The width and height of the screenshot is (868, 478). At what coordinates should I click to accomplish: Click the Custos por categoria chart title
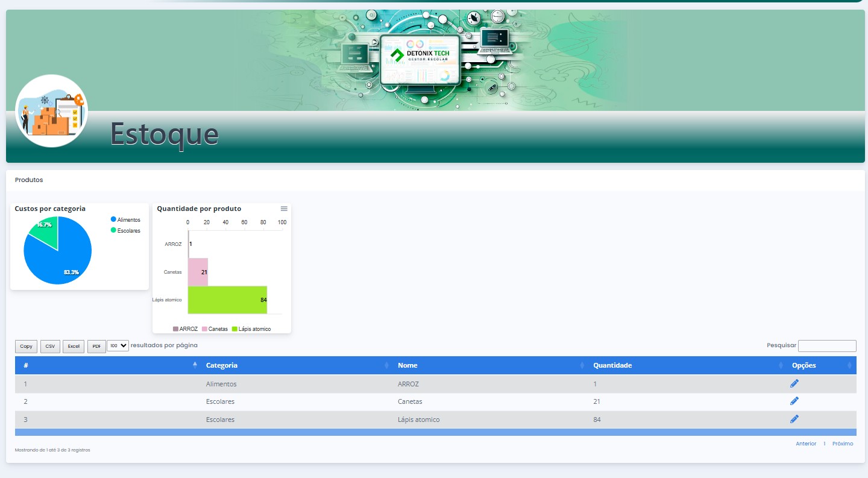[50, 209]
